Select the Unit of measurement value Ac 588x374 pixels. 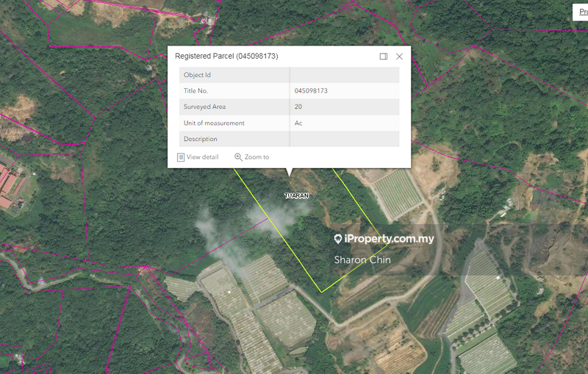[x=298, y=123]
